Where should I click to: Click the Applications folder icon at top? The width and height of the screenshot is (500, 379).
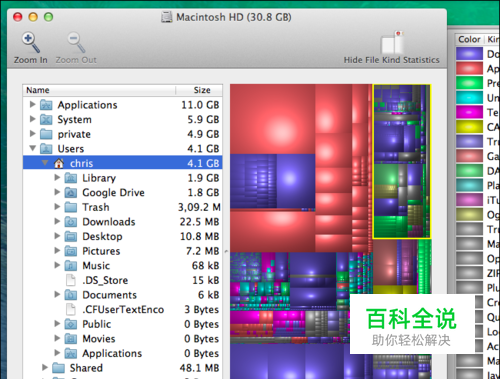[46, 105]
